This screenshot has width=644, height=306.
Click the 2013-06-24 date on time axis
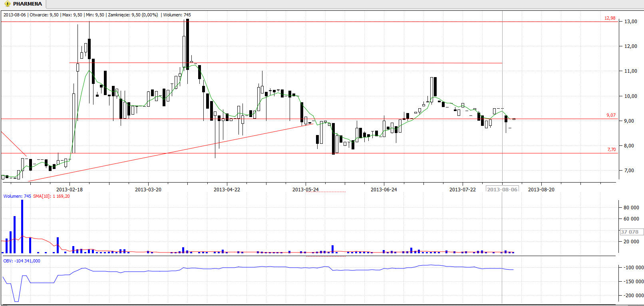[x=384, y=190]
